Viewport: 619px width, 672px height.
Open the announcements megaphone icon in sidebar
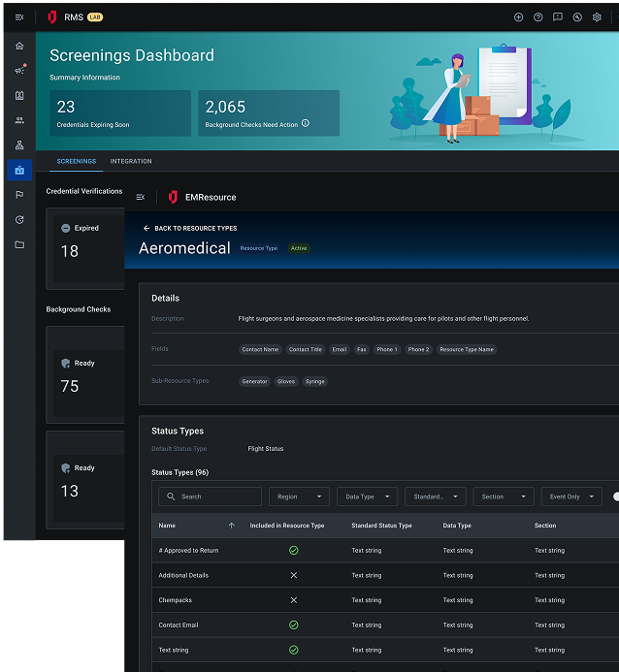pyautogui.click(x=19, y=70)
